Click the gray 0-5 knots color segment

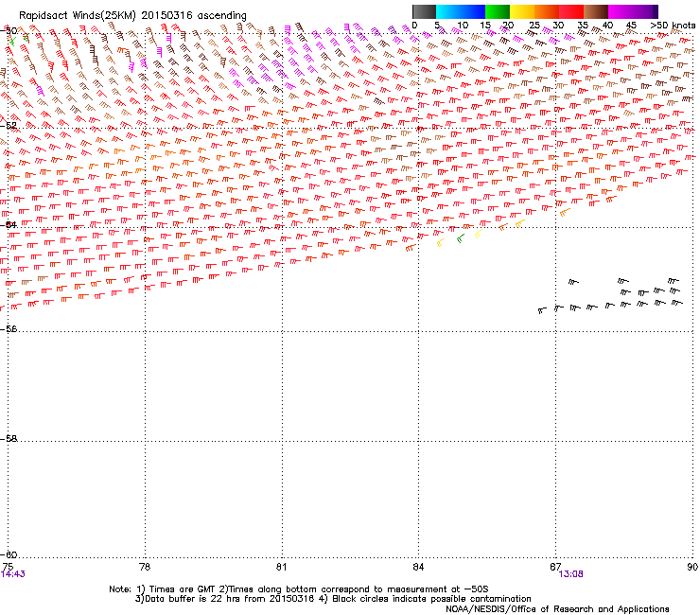[x=424, y=11]
